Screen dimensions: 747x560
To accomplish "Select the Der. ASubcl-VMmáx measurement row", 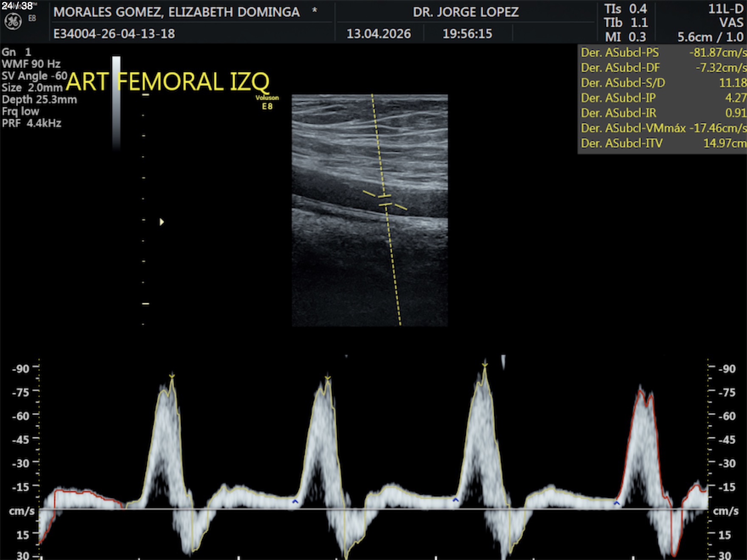I will coord(663,128).
